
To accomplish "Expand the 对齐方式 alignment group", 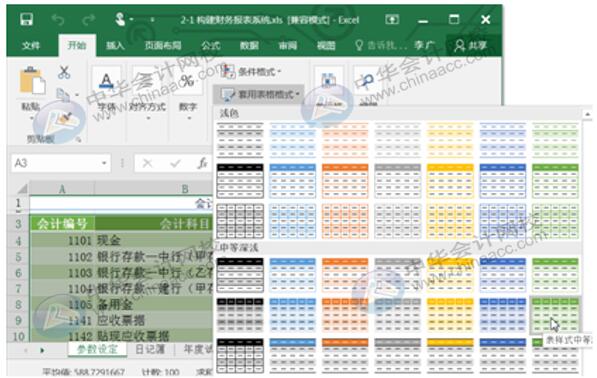I will 147,92.
